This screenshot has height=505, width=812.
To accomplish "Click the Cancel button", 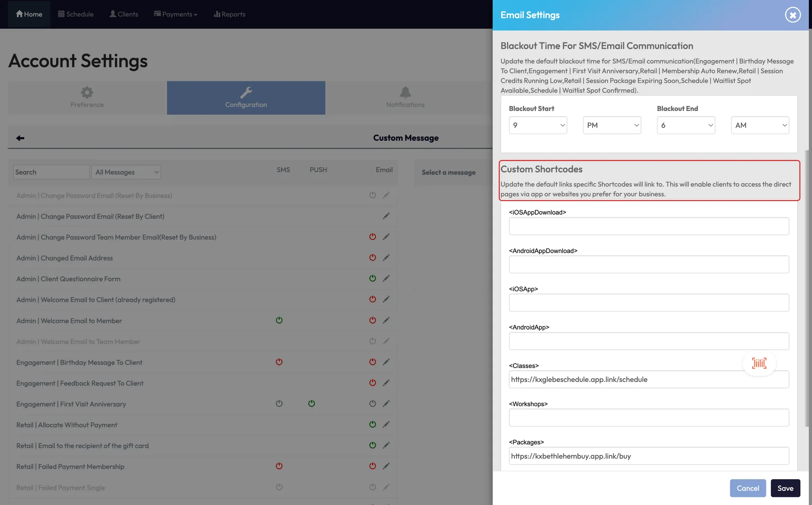I will point(748,488).
